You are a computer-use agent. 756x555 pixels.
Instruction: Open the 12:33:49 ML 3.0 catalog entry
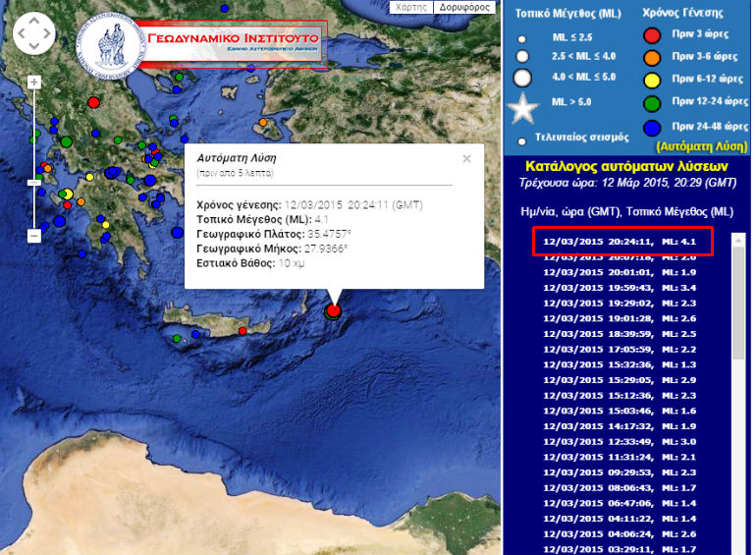coord(621,441)
